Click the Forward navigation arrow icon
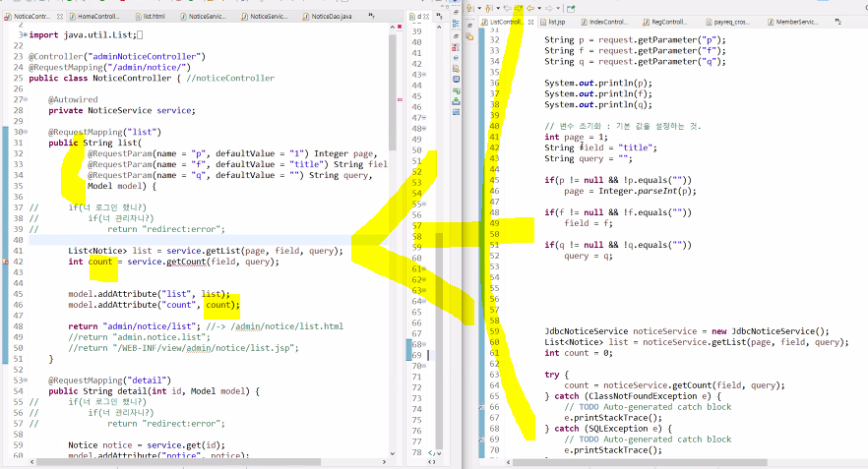Screen dimensions: 868x469 pyautogui.click(x=549, y=8)
